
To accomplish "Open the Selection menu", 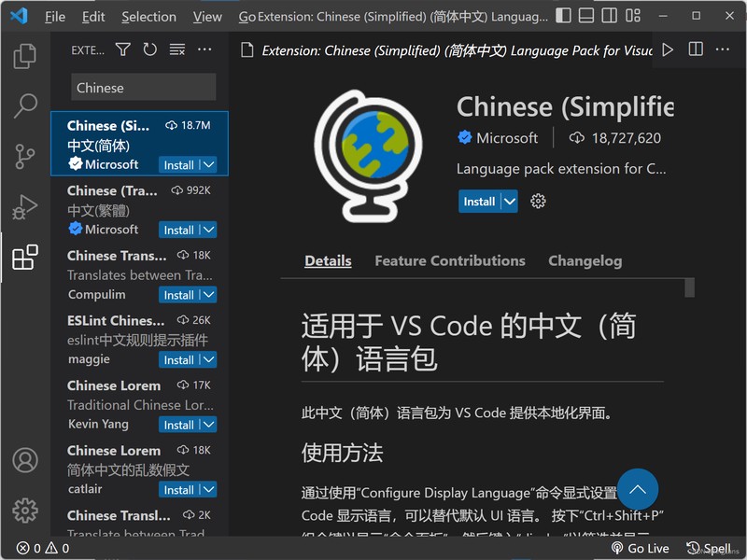I will tap(148, 17).
